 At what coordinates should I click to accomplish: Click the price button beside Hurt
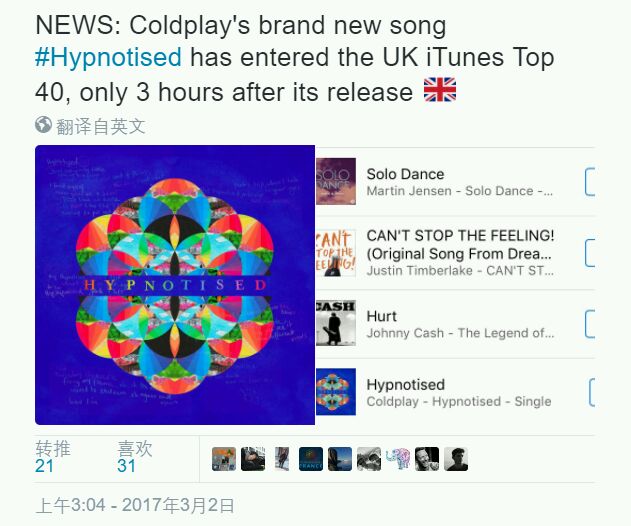pos(590,324)
